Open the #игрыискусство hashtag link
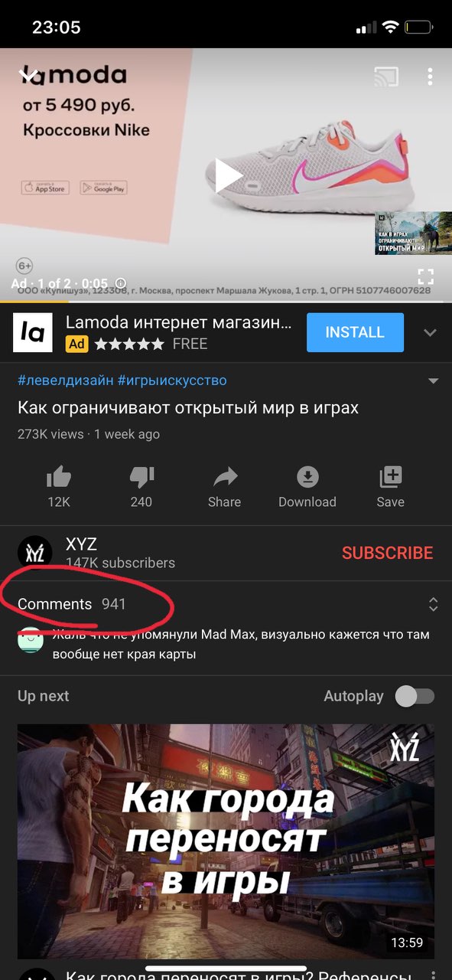Viewport: 452px width, 980px height. click(x=172, y=381)
